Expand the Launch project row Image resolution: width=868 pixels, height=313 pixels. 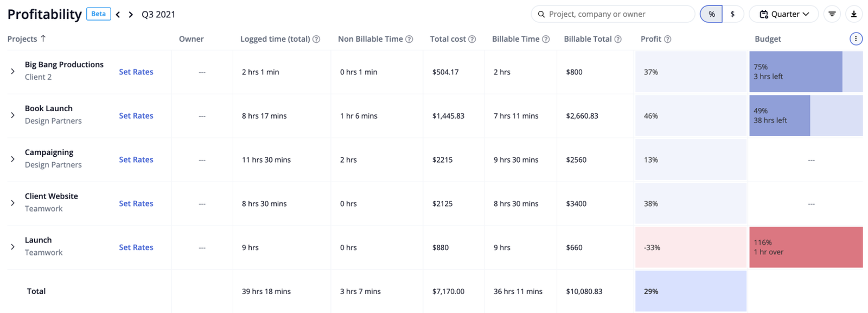click(12, 247)
